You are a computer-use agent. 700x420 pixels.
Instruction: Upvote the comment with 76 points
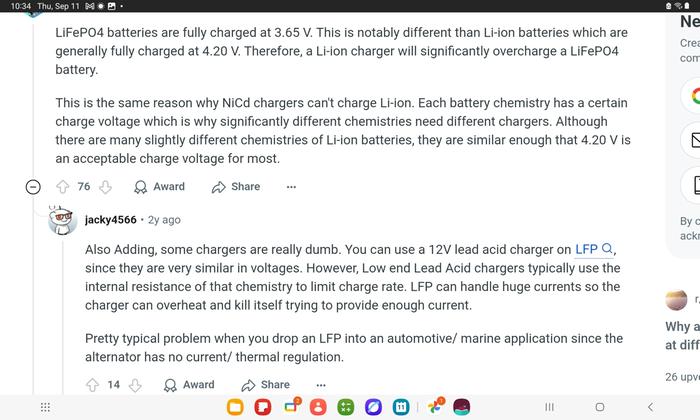point(62,186)
